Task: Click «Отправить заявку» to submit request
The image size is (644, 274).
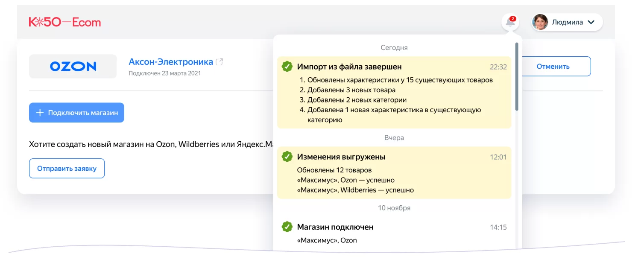Action: (67, 168)
